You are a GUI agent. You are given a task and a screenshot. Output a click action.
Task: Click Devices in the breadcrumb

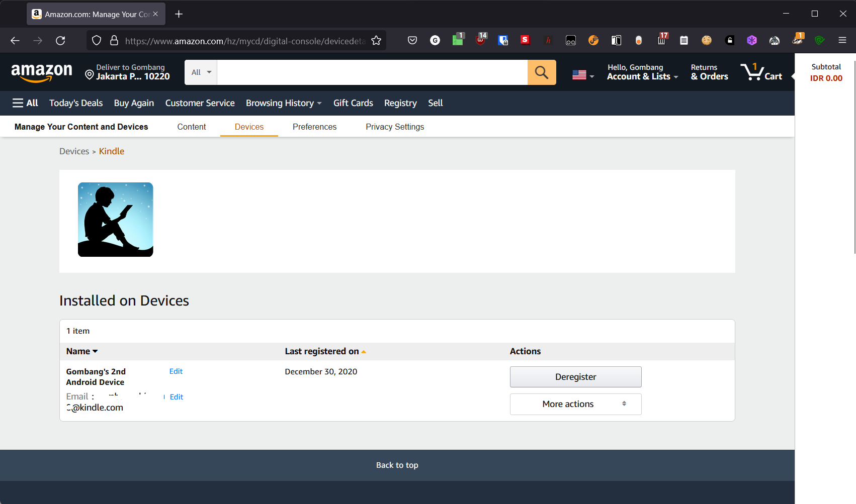point(74,151)
